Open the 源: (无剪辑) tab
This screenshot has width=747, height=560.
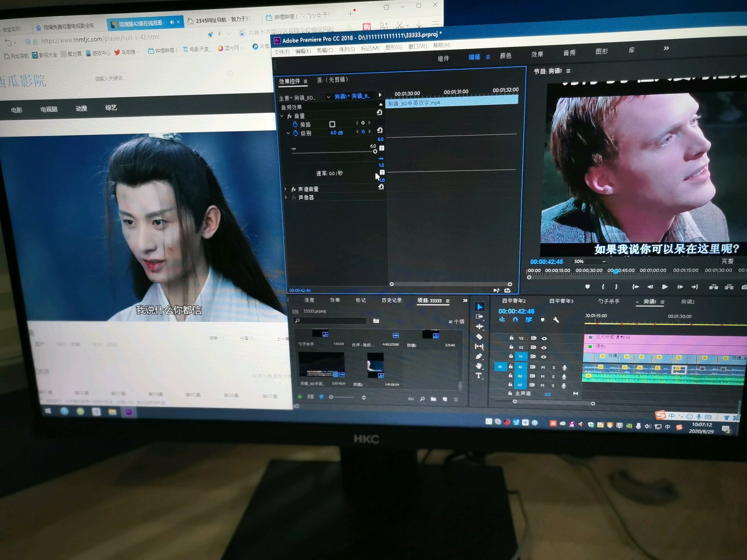(332, 80)
